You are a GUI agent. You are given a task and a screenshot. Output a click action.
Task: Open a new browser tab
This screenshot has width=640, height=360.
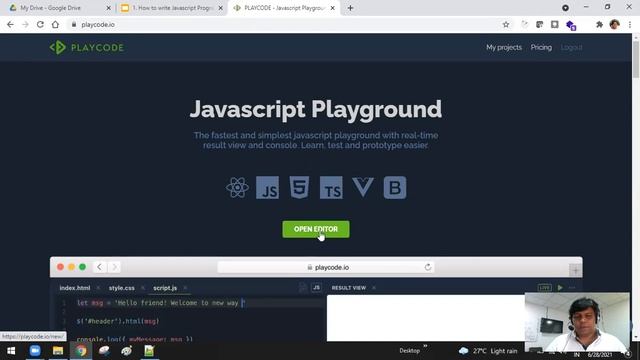[x=350, y=8]
